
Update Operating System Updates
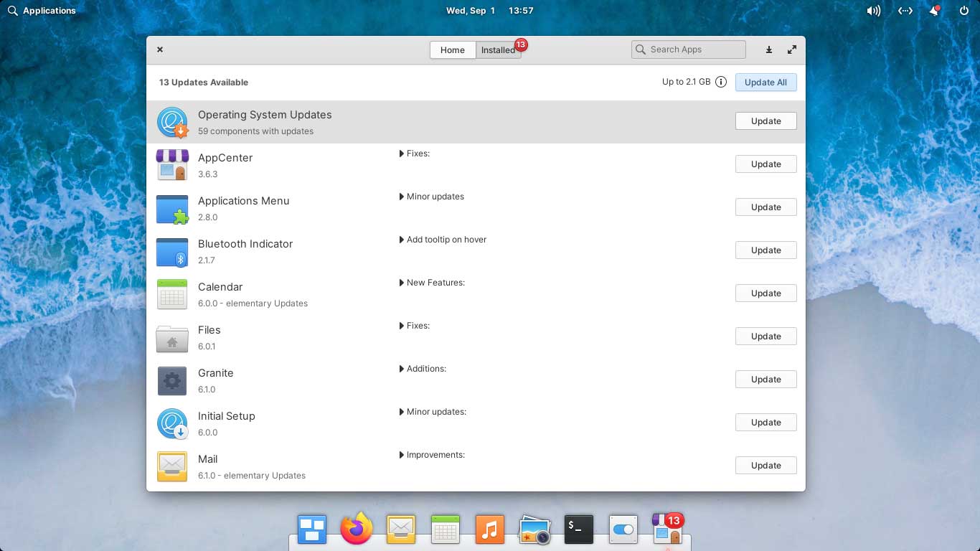click(x=765, y=121)
